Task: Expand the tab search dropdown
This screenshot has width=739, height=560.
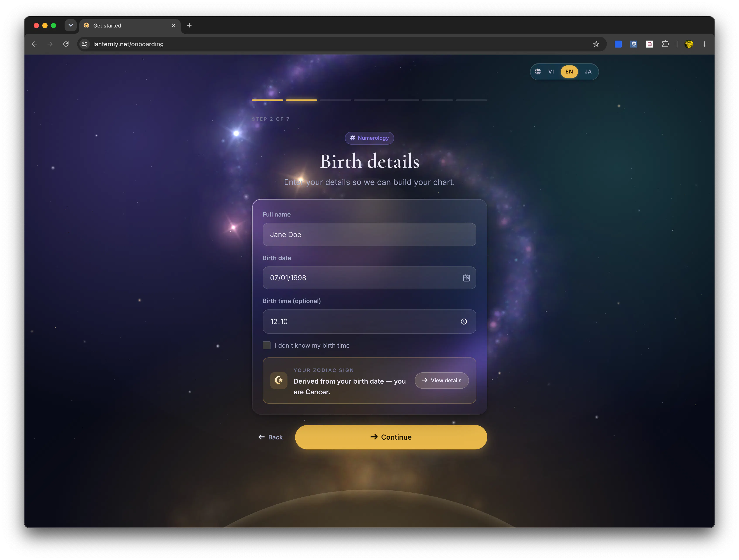Action: [x=70, y=25]
